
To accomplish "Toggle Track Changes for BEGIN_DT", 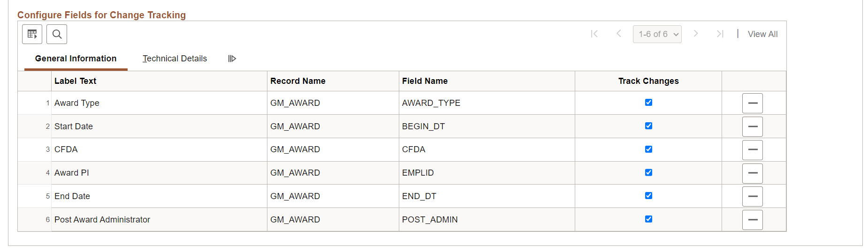I will pyautogui.click(x=648, y=126).
